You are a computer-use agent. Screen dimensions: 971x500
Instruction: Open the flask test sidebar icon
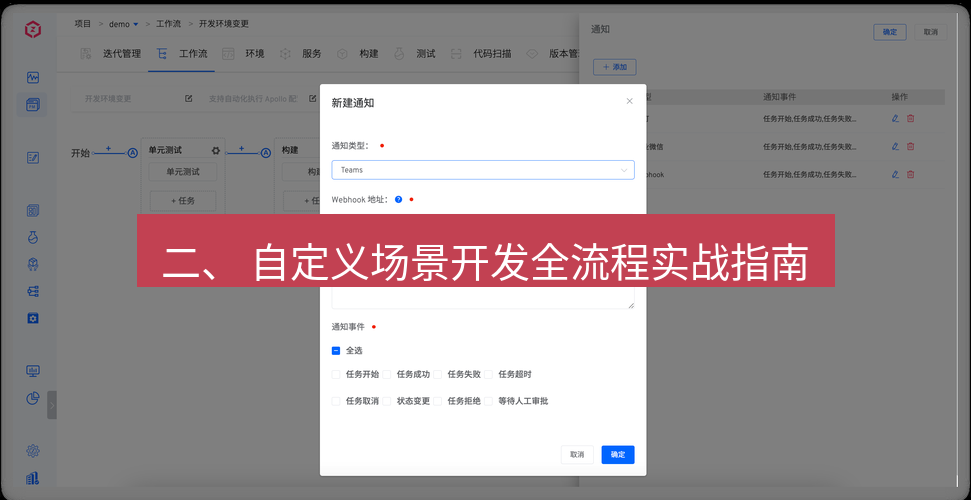tap(33, 237)
